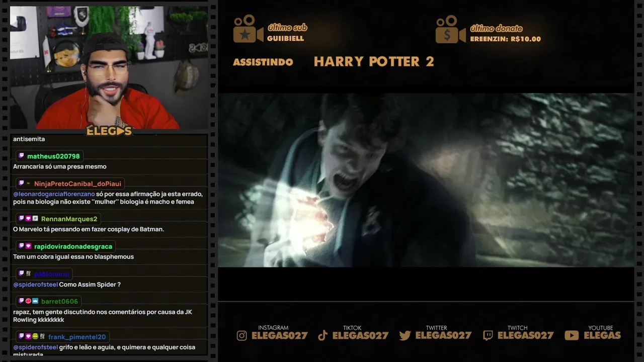Click the ASSISTINDO label

pos(263,62)
